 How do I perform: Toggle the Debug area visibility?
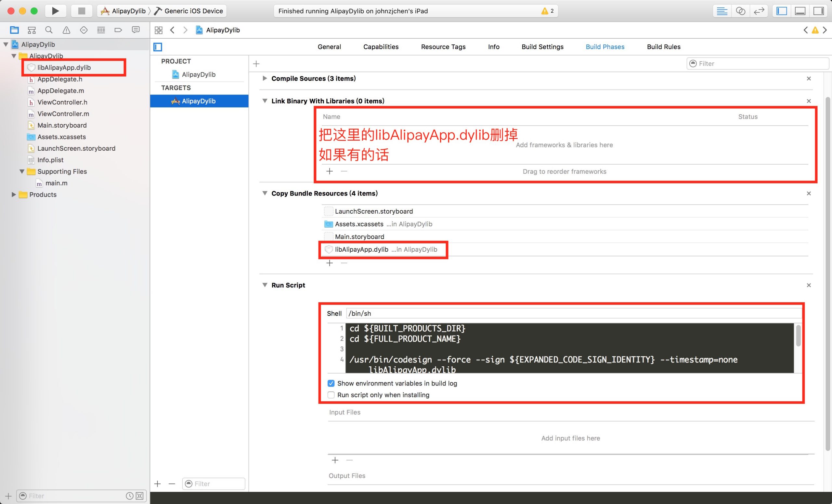click(x=800, y=11)
